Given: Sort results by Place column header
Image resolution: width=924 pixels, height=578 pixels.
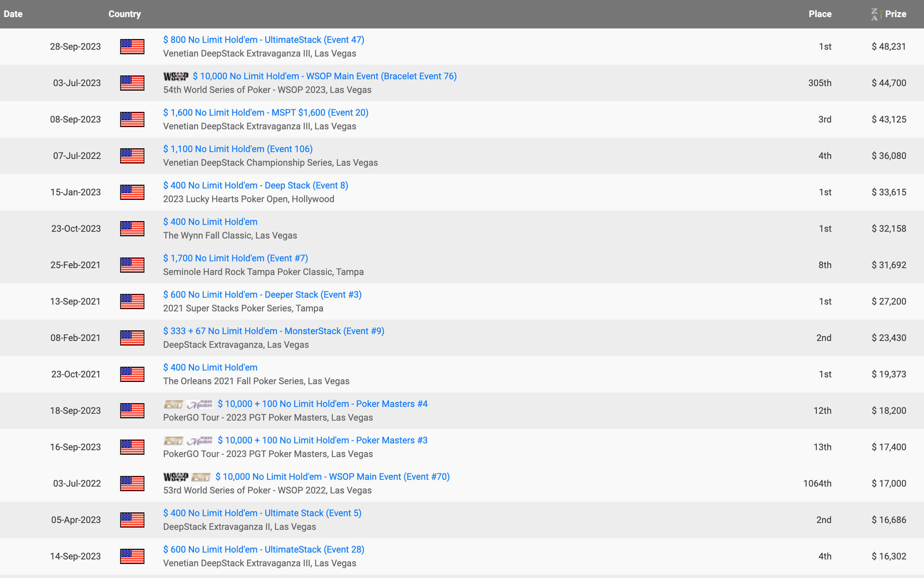Looking at the screenshot, I should tap(820, 14).
